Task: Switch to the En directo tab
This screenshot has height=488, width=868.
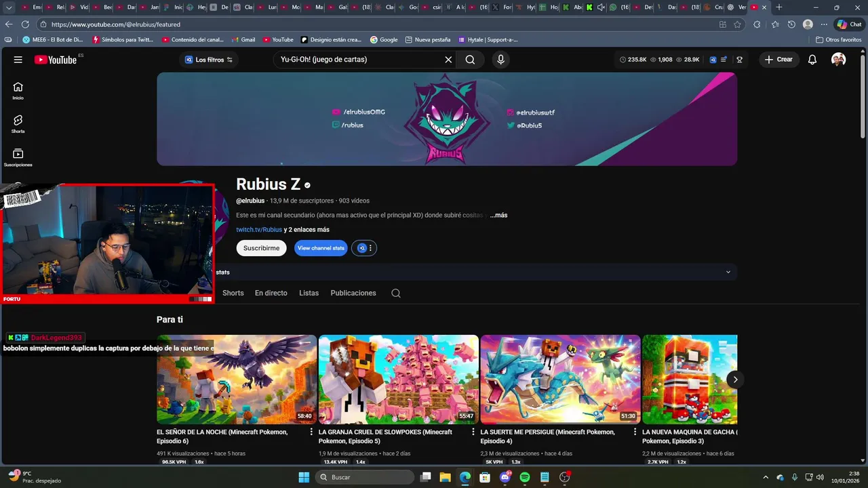Action: [271, 293]
